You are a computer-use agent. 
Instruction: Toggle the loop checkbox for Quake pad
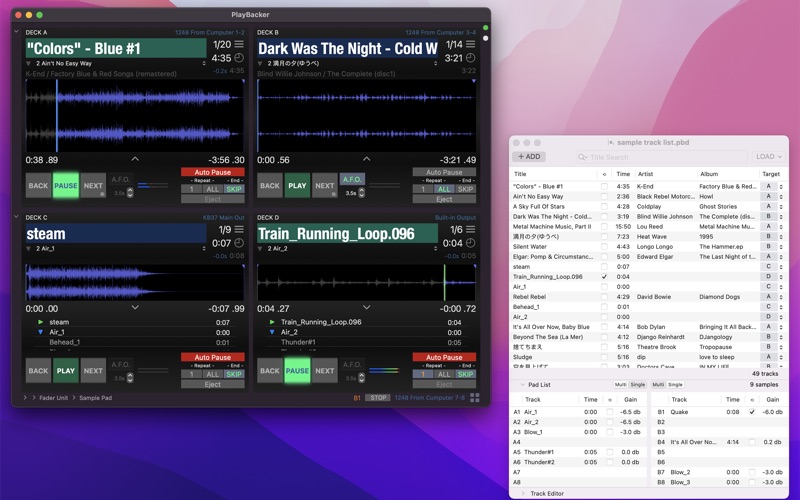tap(752, 412)
